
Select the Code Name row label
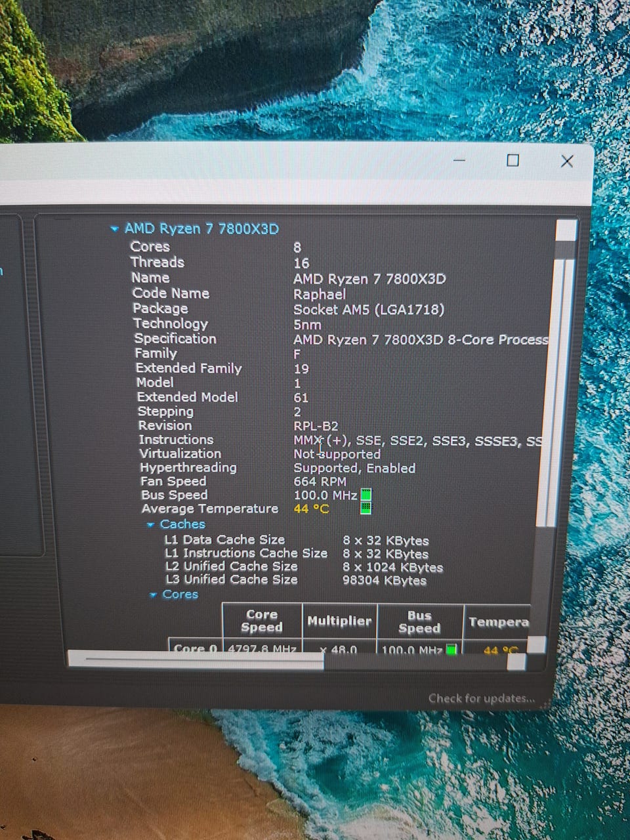[x=171, y=293]
